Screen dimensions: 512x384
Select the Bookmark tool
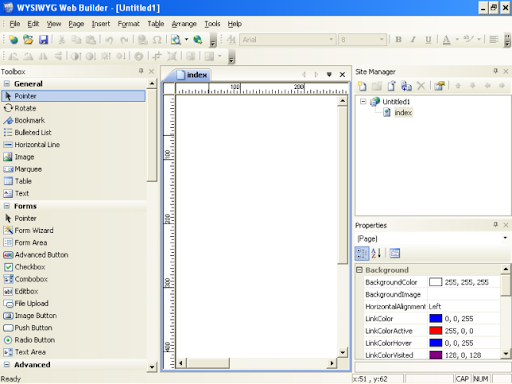click(73, 120)
